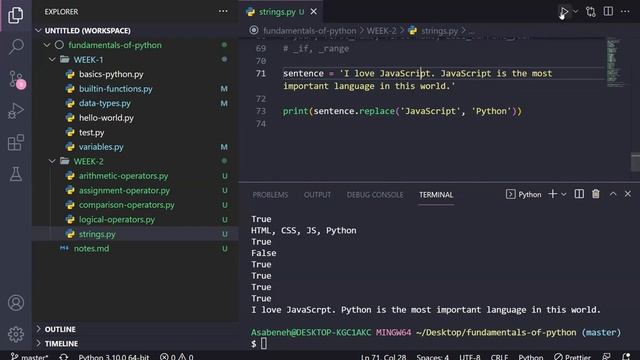Close the strings.py editor tab
Screen dimensions: 640x360
(x=313, y=11)
